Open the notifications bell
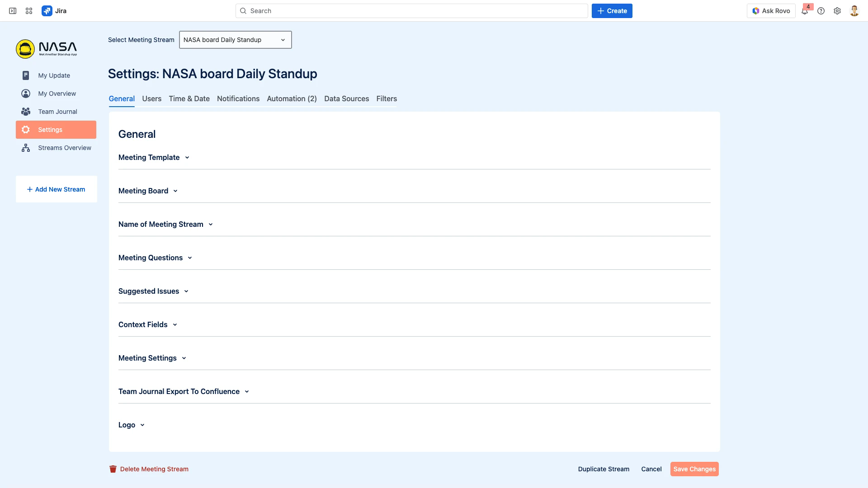Image resolution: width=868 pixels, height=488 pixels. [805, 10]
